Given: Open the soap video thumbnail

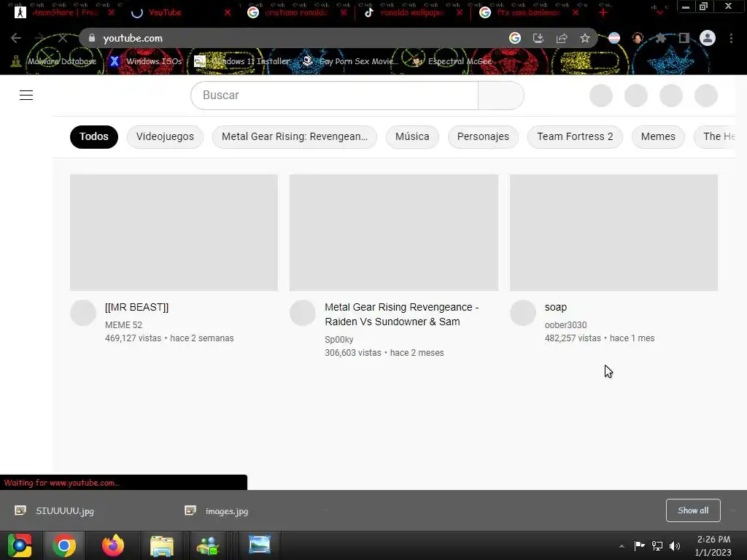Looking at the screenshot, I should pyautogui.click(x=614, y=233).
